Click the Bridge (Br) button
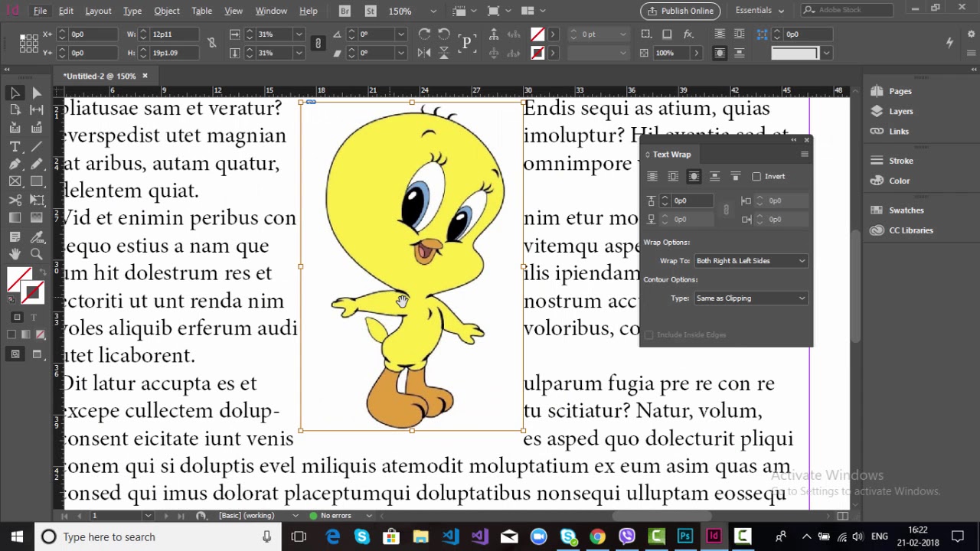This screenshot has width=980, height=551. (345, 11)
